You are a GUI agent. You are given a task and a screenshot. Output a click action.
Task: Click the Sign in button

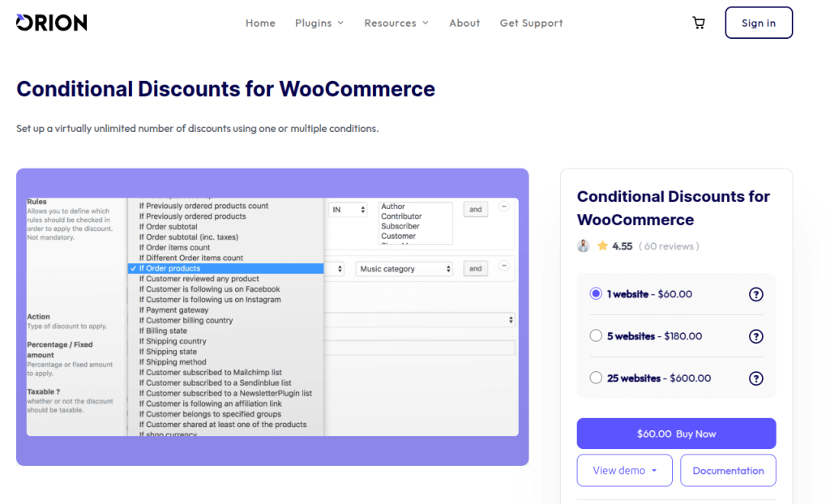[759, 23]
